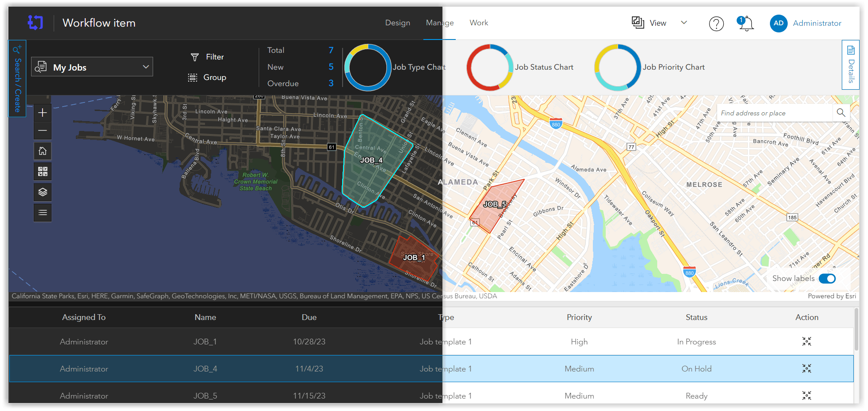Click the Filter button
This screenshot has width=868, height=411.
point(207,57)
